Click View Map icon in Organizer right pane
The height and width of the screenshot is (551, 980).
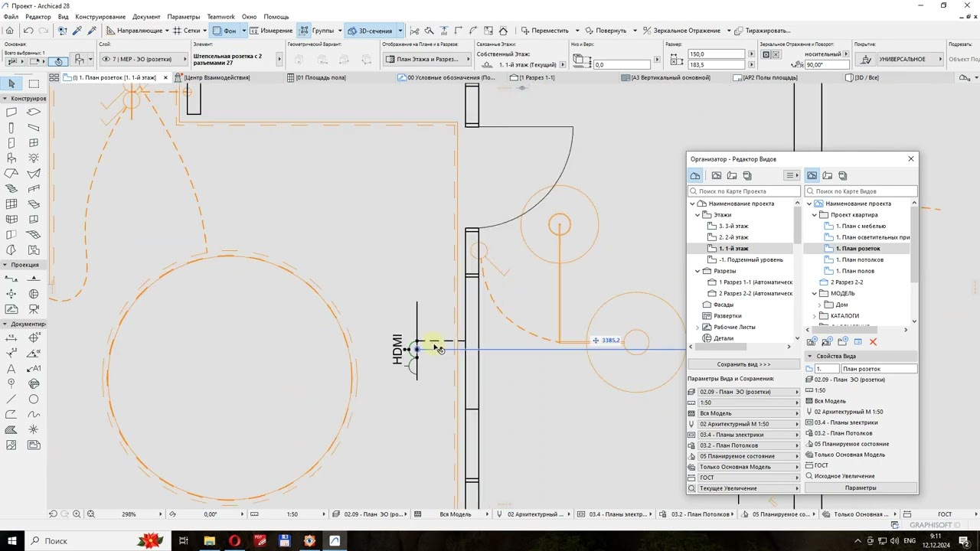[x=812, y=175]
